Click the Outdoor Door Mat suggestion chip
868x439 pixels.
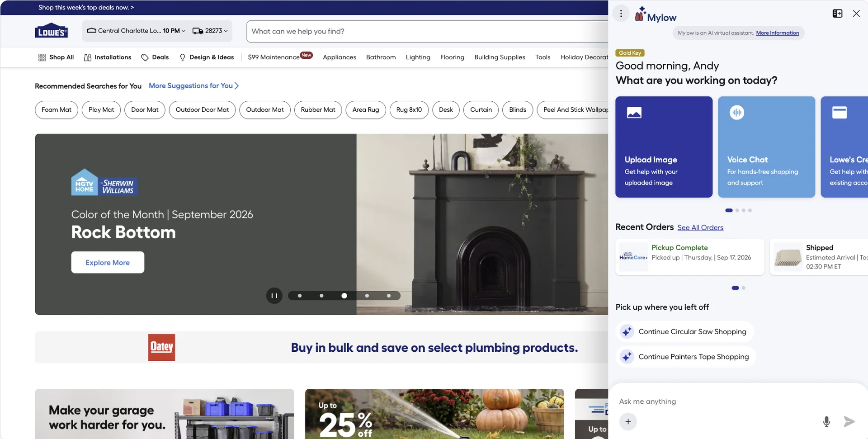[x=202, y=110]
